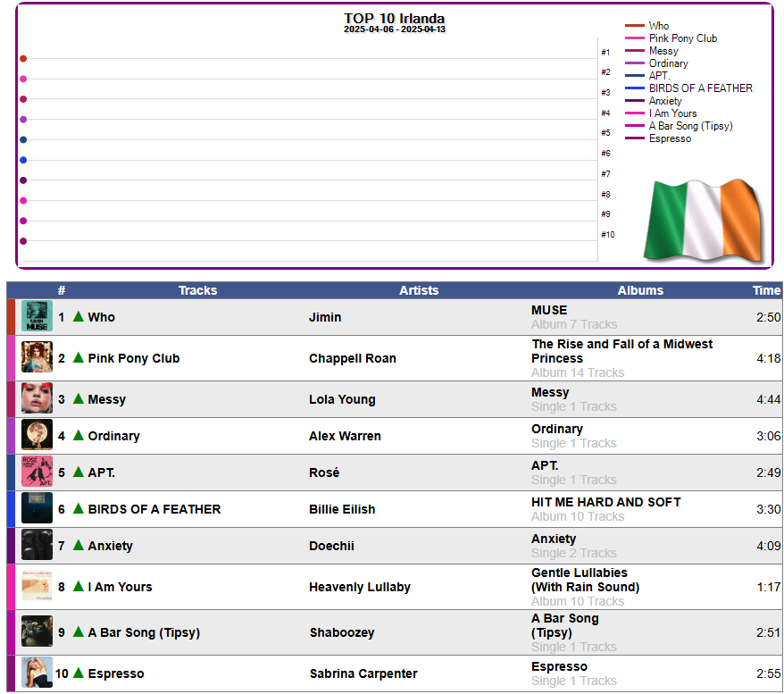Click the Doechii artist name
The height and width of the screenshot is (694, 784).
pos(331,546)
